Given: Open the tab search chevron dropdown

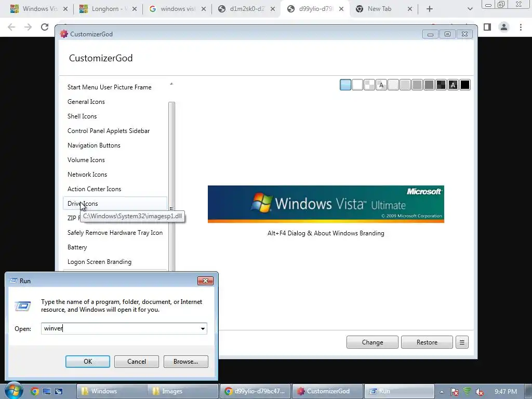Looking at the screenshot, I should coord(470,9).
